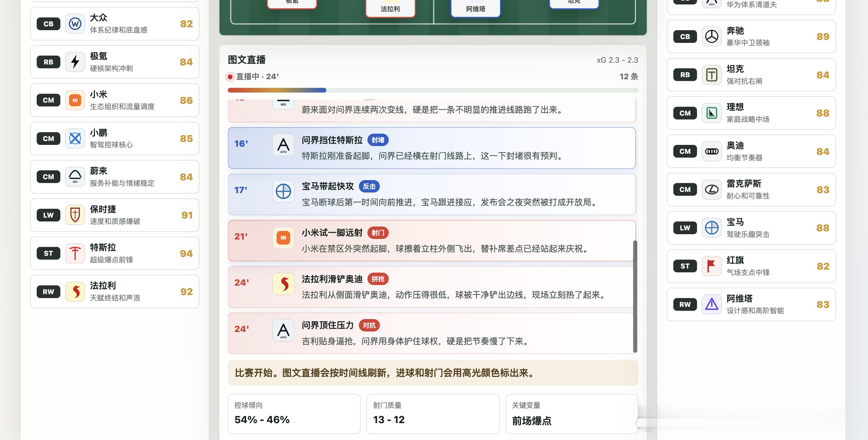868x440 pixels.
Task: Click 奥迪 description 均衡节奏器
Action: tap(744, 157)
